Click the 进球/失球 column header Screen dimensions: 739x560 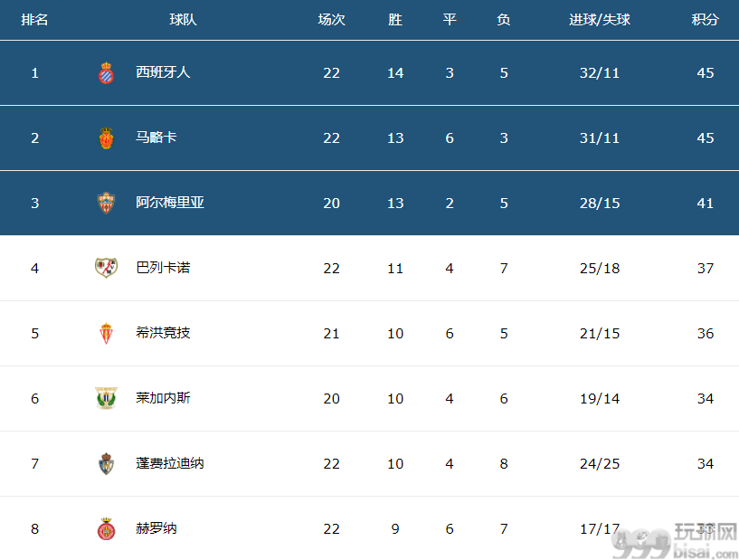tap(600, 19)
